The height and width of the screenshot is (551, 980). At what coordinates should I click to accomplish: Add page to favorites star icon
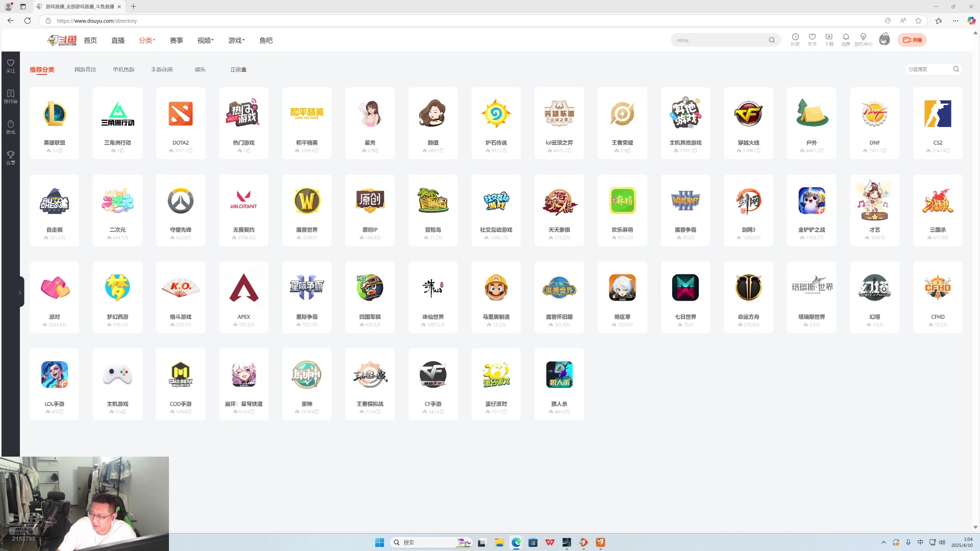(918, 21)
